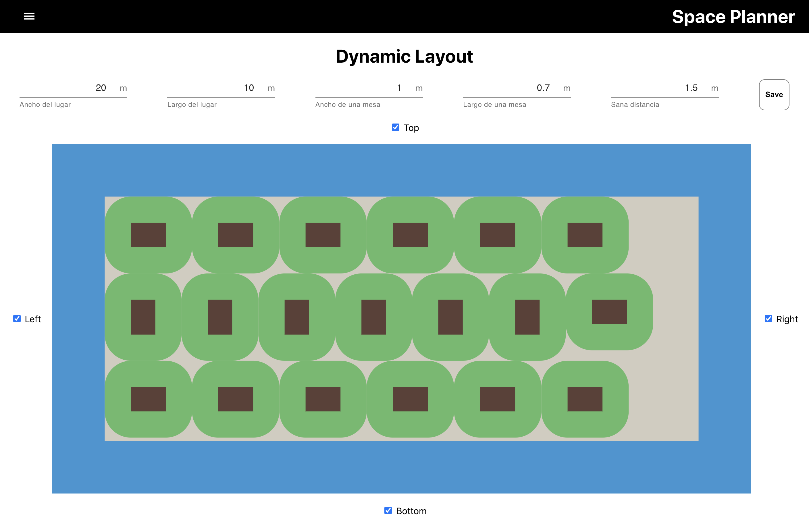
Task: Click the fourth table in top row
Action: tap(410, 235)
